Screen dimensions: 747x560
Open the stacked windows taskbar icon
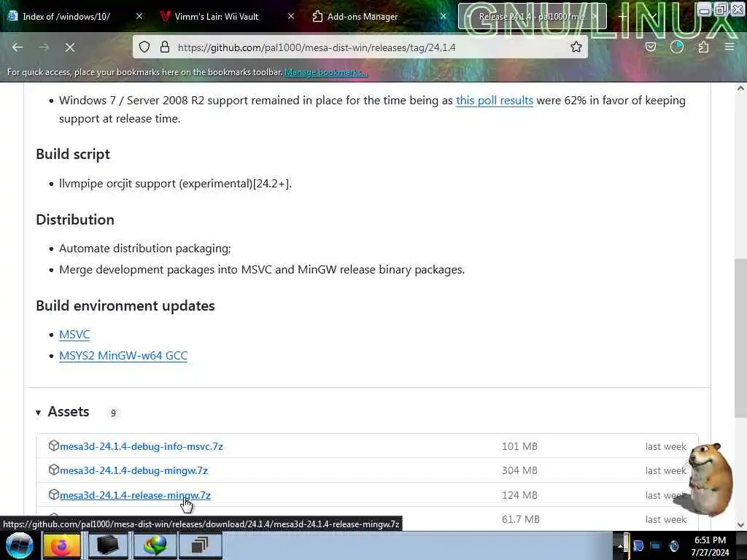click(200, 545)
